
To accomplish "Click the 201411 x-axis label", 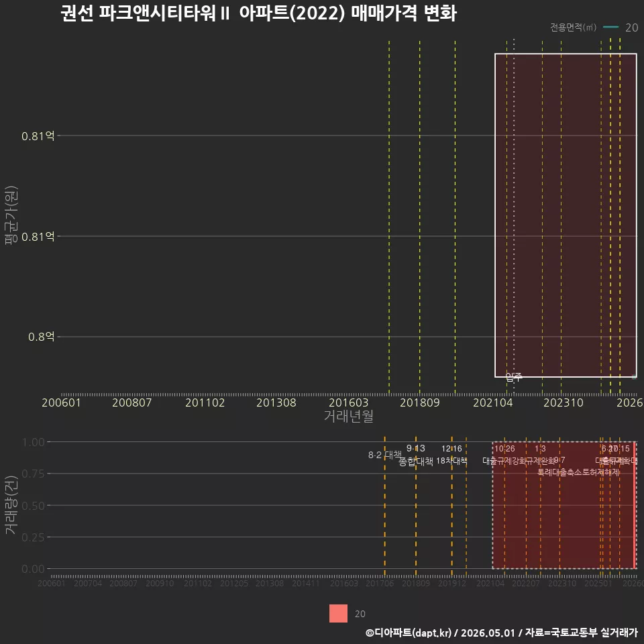I will pyautogui.click(x=306, y=583).
